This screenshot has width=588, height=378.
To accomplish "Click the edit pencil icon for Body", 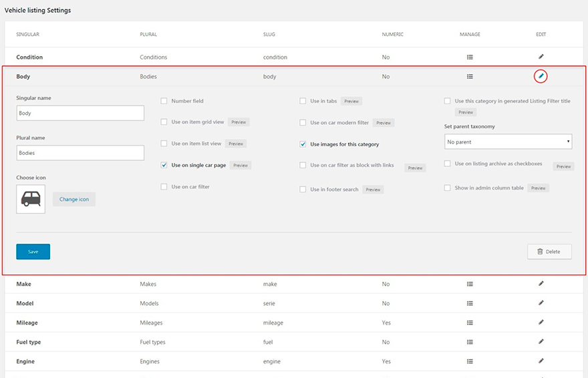I will coord(541,76).
